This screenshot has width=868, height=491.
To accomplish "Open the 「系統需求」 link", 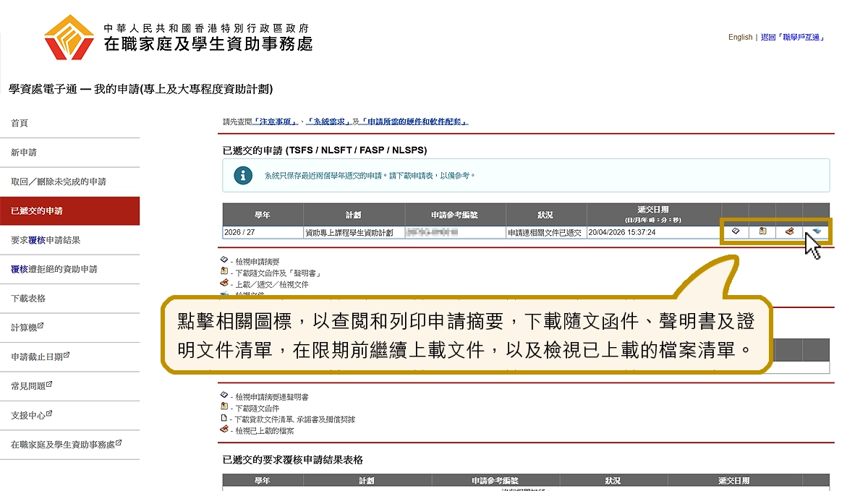I will (328, 122).
